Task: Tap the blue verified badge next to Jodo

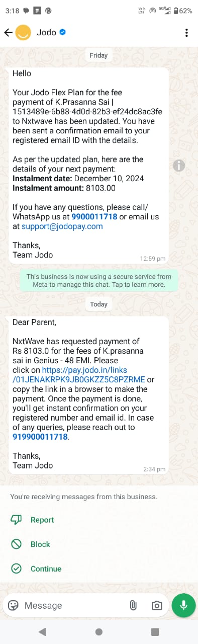Action: coord(63,33)
